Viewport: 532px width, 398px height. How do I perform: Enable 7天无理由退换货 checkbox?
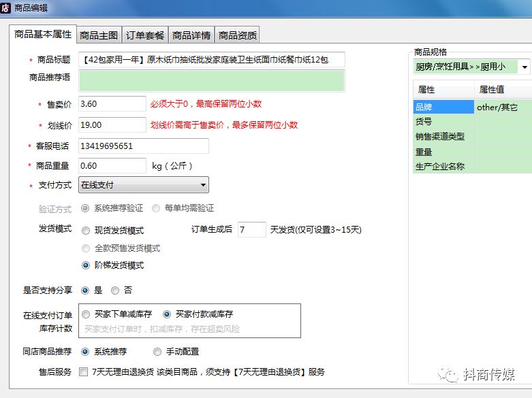click(x=83, y=372)
